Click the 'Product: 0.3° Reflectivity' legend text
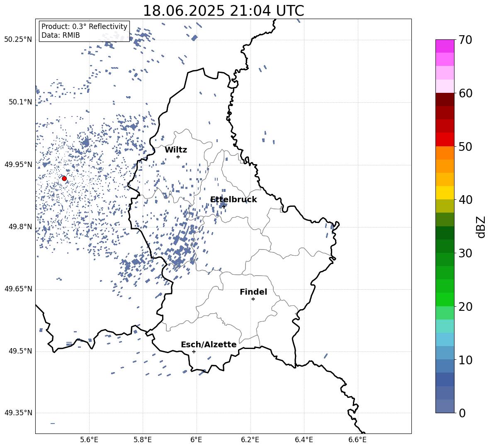The height and width of the screenshot is (448, 491). click(x=84, y=27)
